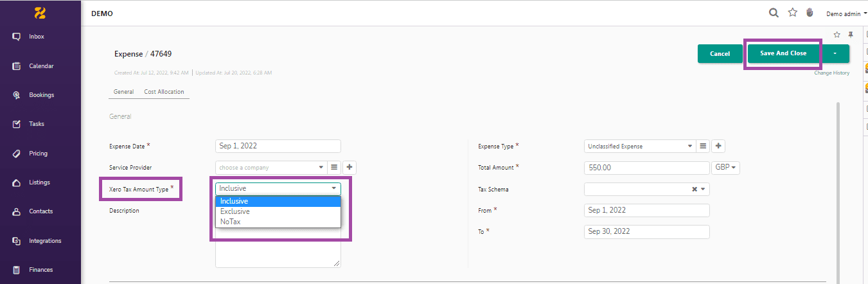
Task: Switch to the Cost Allocation tab
Action: click(164, 92)
